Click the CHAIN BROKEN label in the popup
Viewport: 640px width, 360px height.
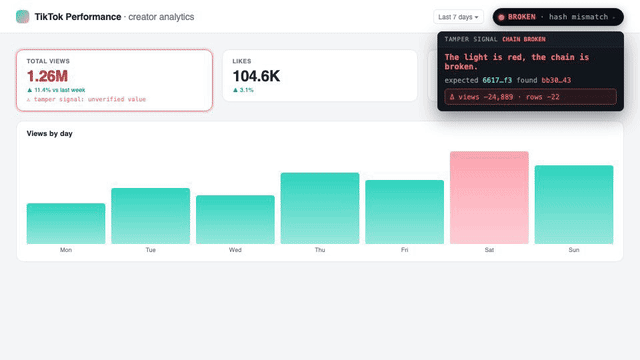coord(524,39)
